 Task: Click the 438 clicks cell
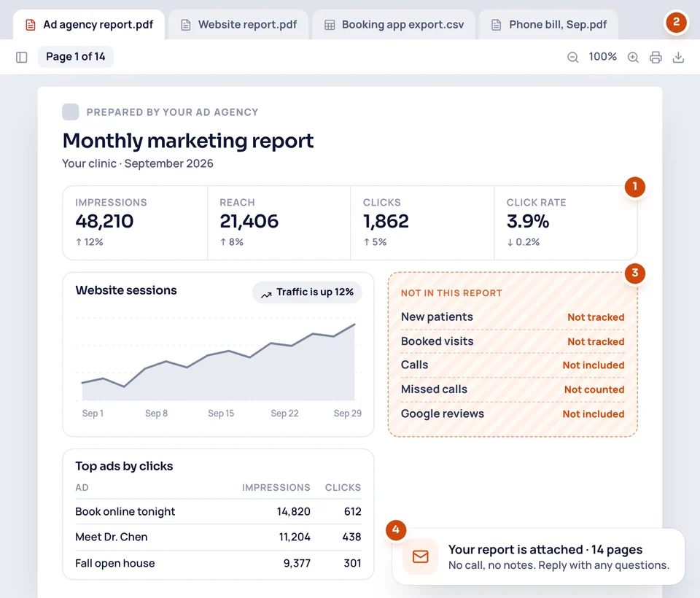coord(351,537)
